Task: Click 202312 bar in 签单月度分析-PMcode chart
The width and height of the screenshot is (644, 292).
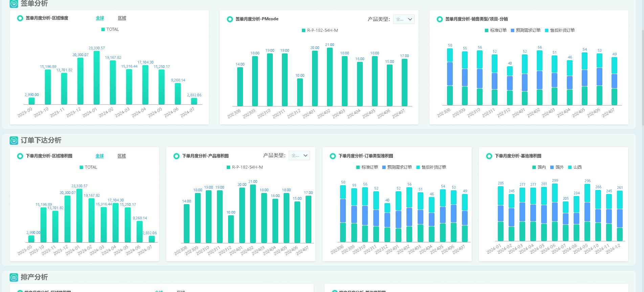Action: coord(300,92)
